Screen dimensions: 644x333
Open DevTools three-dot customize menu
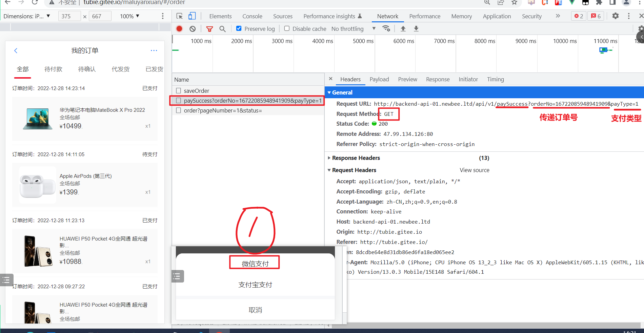pyautogui.click(x=629, y=16)
